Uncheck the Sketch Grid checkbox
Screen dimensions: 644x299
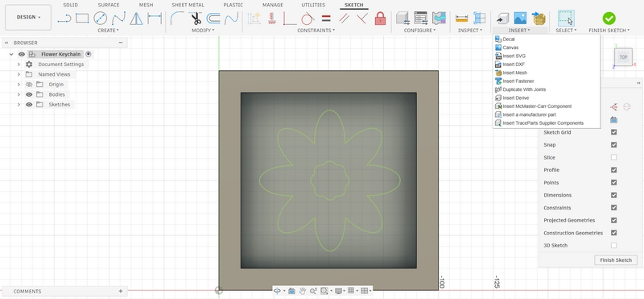coord(613,132)
